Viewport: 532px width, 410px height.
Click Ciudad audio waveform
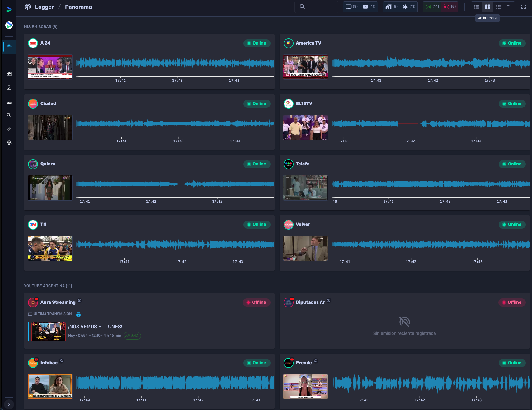[x=175, y=124]
